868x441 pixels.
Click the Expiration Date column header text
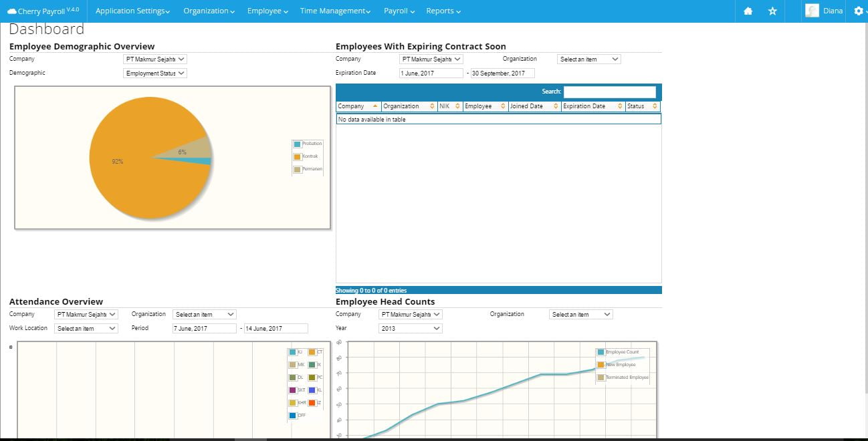coord(584,106)
